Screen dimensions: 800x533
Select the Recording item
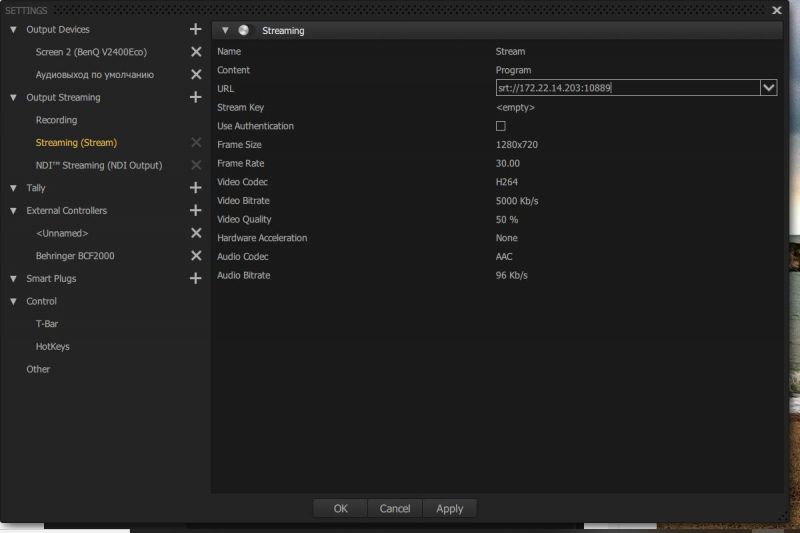(56, 120)
